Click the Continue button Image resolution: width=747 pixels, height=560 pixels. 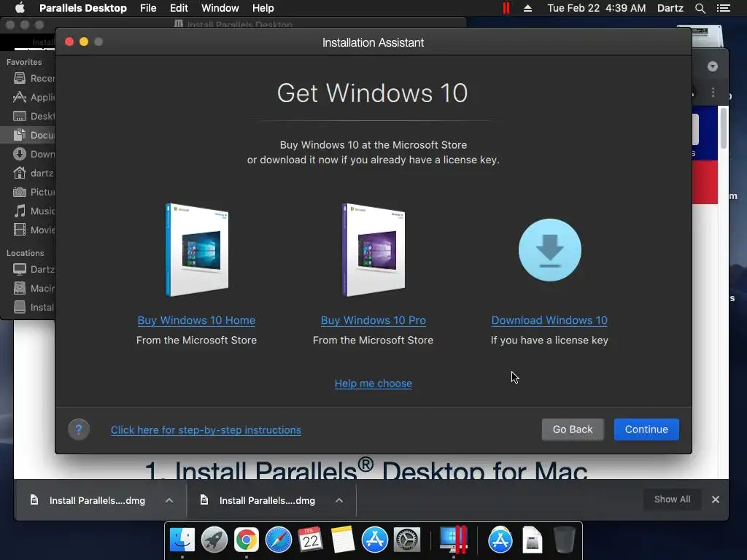646,429
